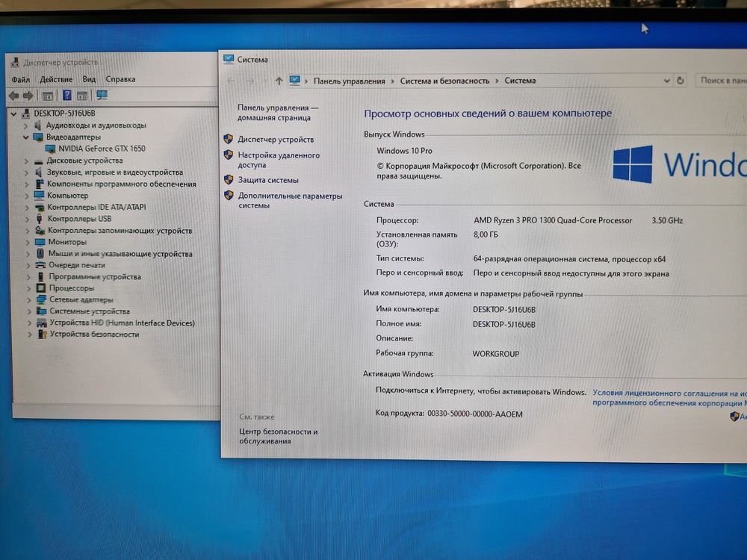Expand Устройства безопасности category

coord(30,335)
